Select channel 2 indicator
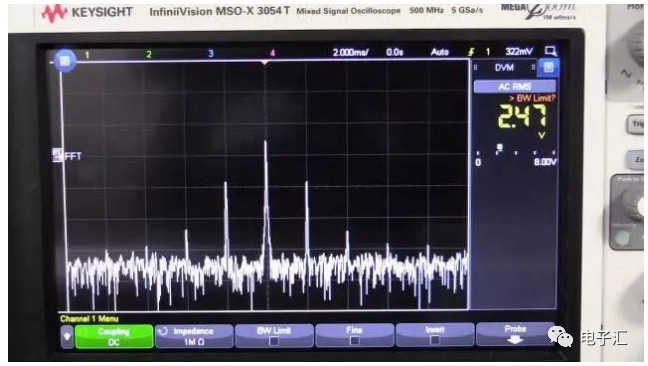The image size is (648, 366). (x=149, y=54)
